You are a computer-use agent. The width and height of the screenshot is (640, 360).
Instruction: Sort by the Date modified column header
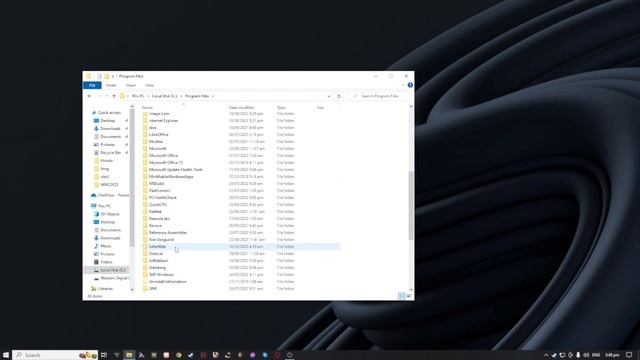tap(241, 107)
